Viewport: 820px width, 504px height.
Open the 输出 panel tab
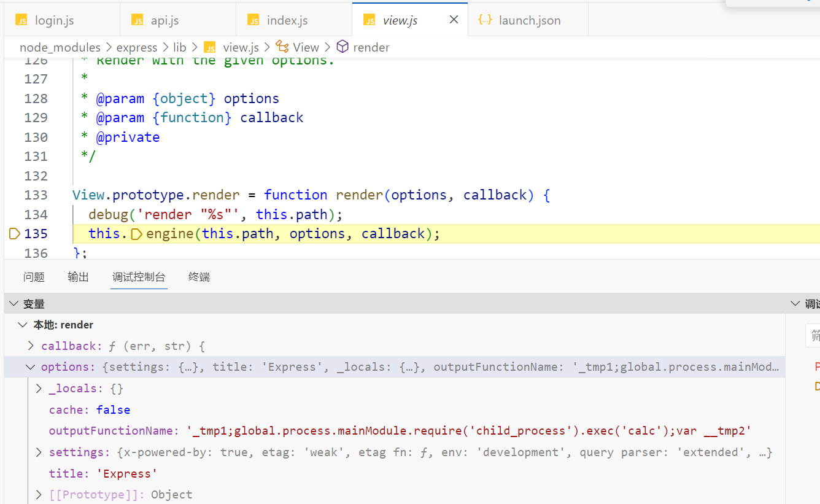pos(78,277)
